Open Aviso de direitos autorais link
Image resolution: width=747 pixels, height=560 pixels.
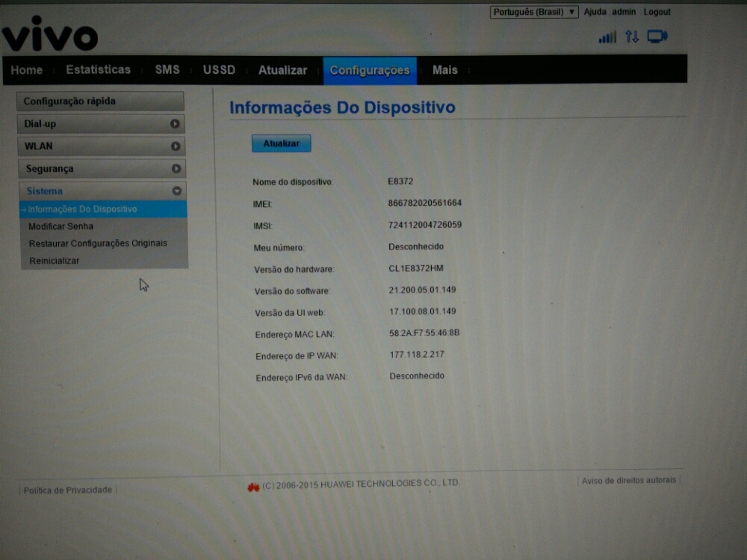(x=629, y=480)
